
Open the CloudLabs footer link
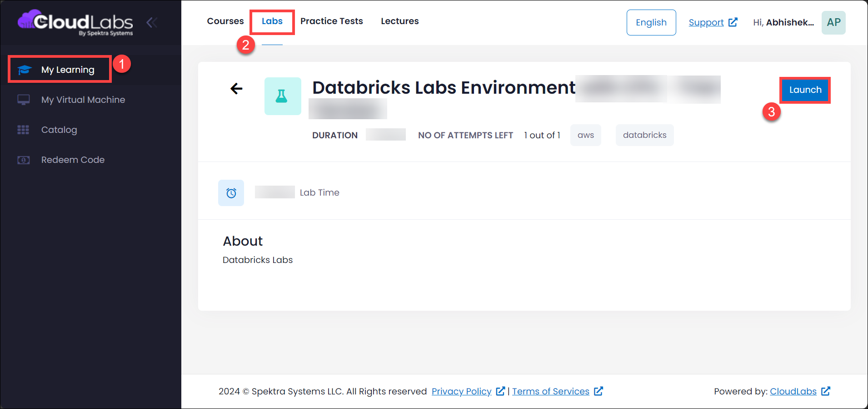coord(793,391)
